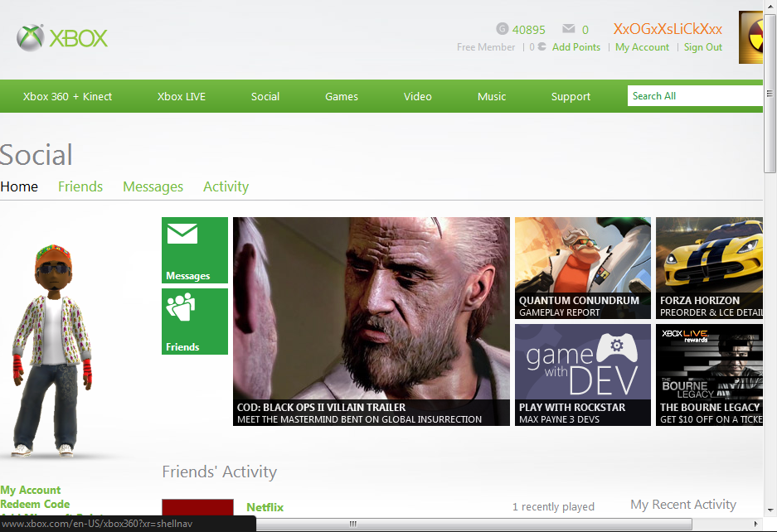This screenshot has width=777, height=532.
Task: Switch to the Friends tab
Action: (x=80, y=186)
